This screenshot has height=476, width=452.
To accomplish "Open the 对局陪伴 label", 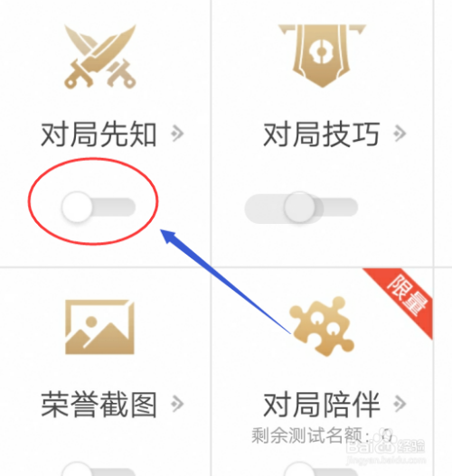I will [322, 404].
